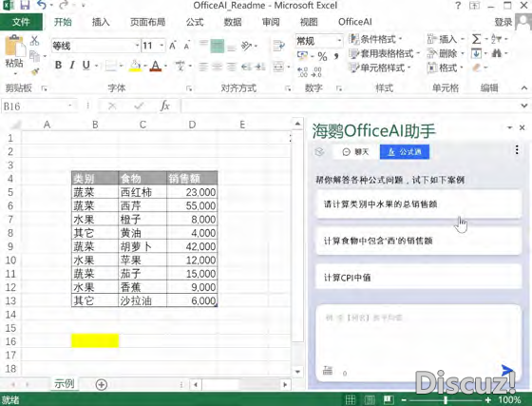Toggle italic formatting

click(x=72, y=65)
